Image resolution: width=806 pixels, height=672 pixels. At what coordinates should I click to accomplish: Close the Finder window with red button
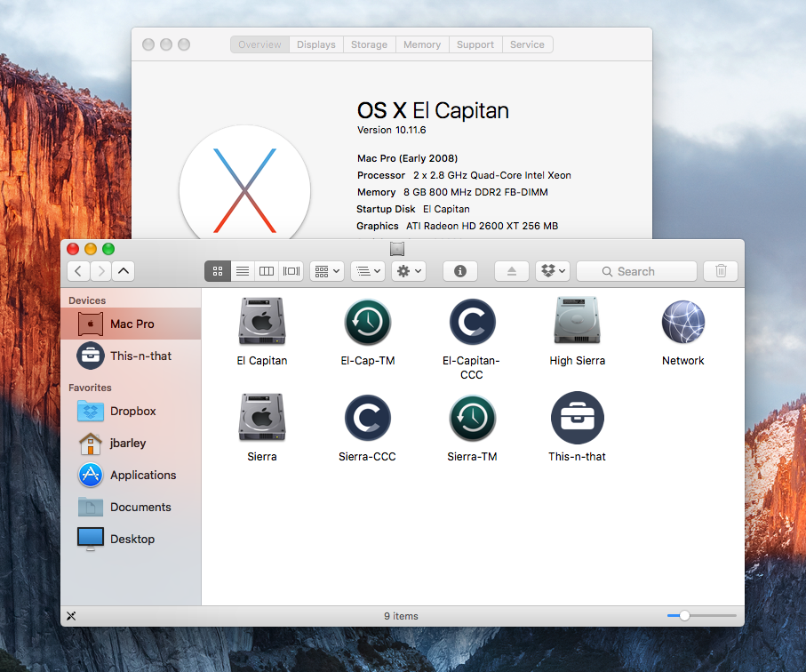(73, 249)
